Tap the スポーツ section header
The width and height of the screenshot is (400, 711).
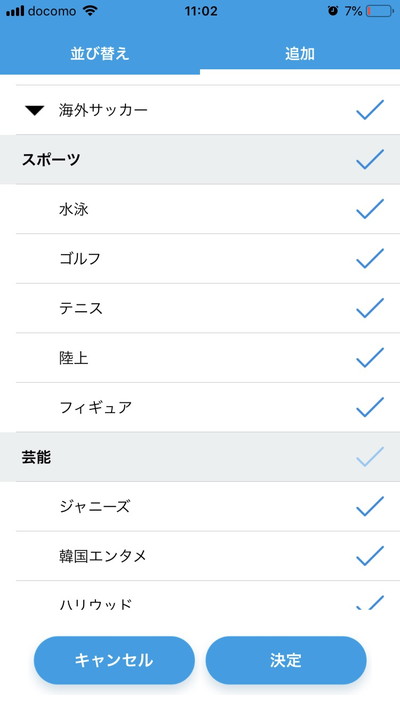(200, 160)
